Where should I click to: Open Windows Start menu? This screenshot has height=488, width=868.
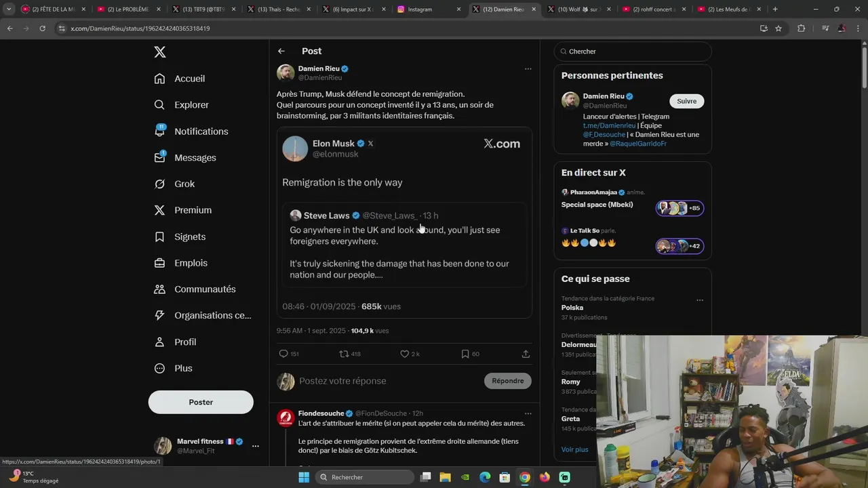coord(304,477)
